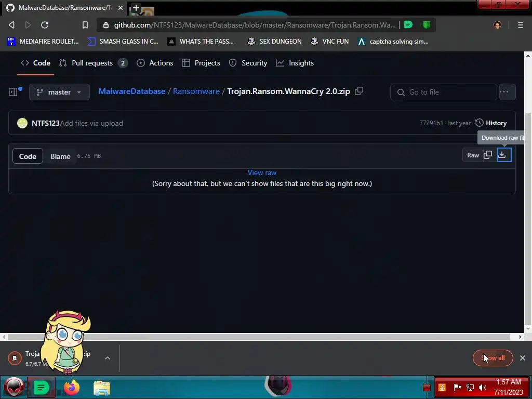Close the downloads bar

coord(523,358)
